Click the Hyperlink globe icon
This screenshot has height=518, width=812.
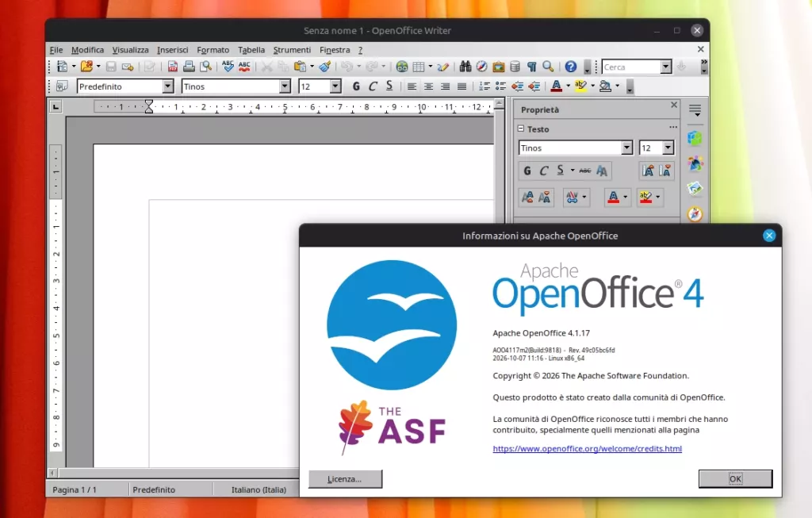(402, 67)
